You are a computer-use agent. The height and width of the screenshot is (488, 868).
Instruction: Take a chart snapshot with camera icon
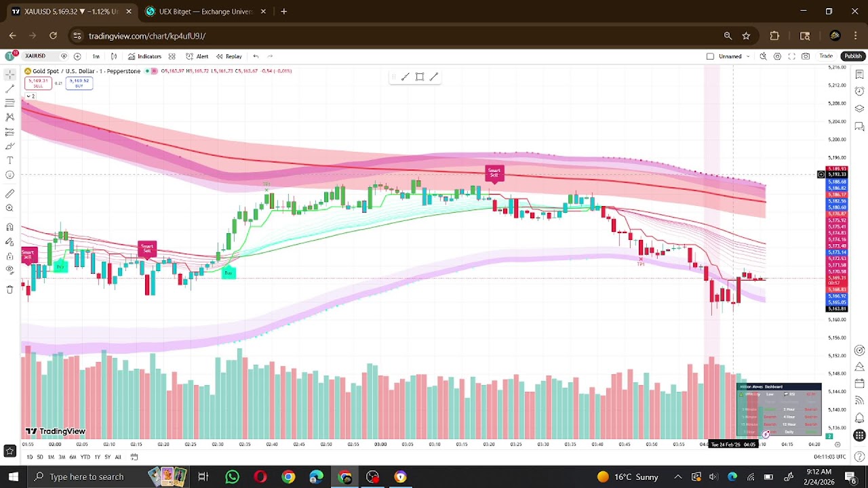click(x=806, y=56)
